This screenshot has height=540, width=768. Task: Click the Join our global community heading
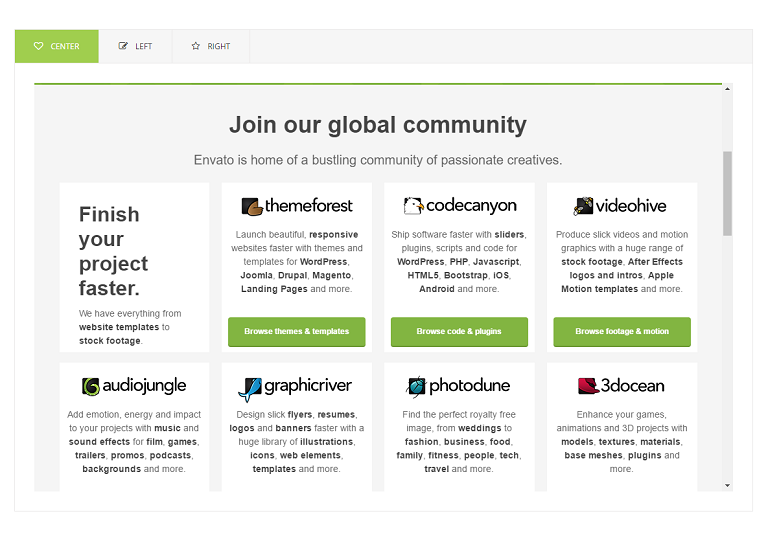[x=377, y=125]
